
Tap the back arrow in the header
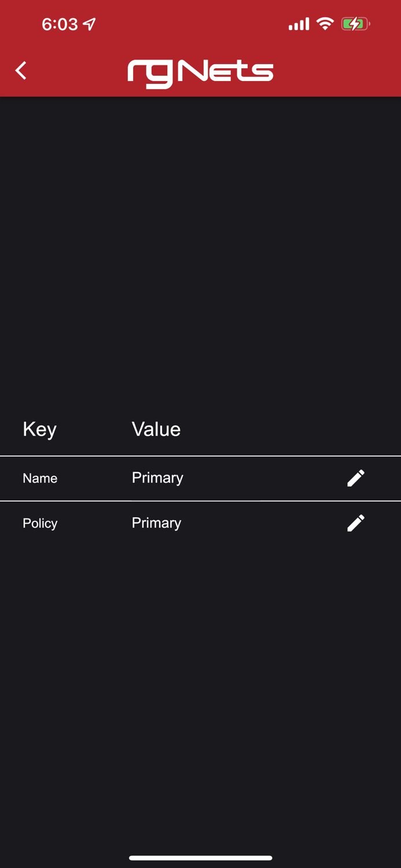click(x=20, y=71)
